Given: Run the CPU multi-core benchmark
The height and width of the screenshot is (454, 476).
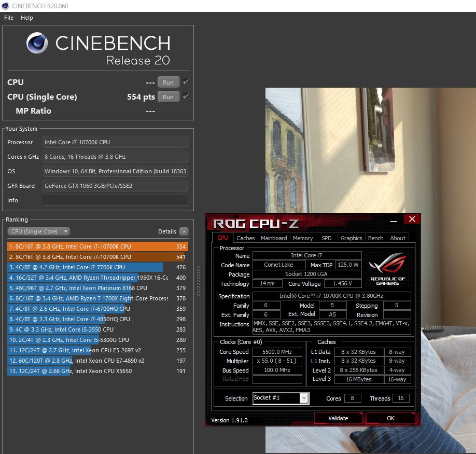Looking at the screenshot, I should click(168, 82).
